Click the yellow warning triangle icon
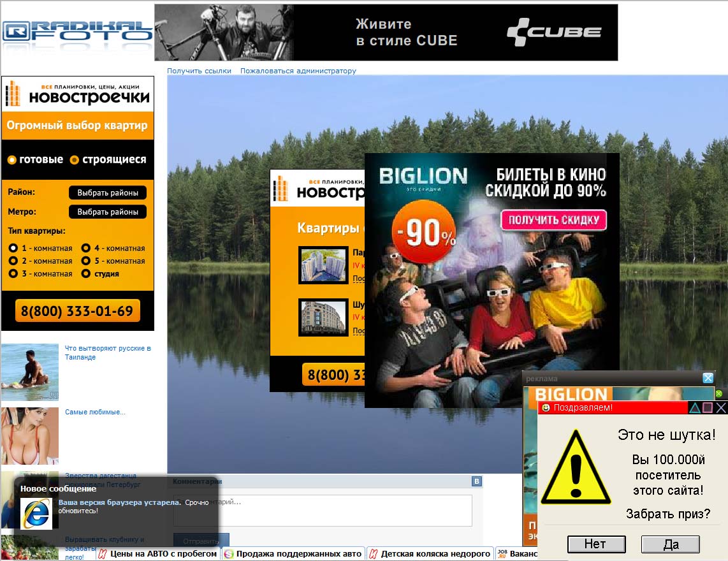728x561 pixels. pos(575,468)
